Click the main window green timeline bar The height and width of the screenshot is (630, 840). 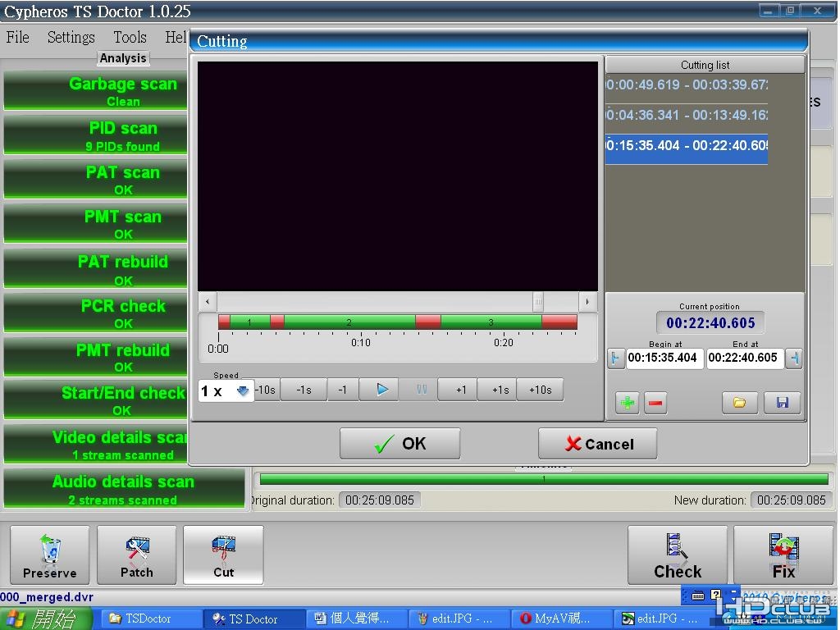tap(544, 479)
